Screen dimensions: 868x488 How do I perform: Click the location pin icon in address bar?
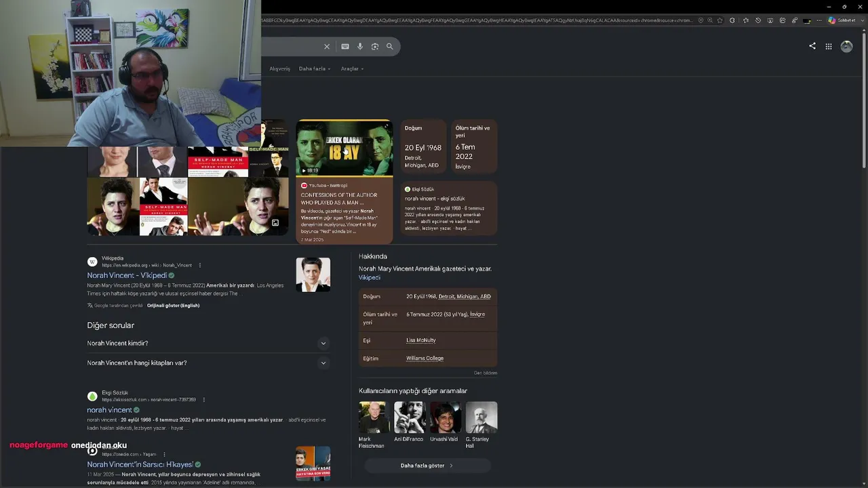click(x=701, y=20)
